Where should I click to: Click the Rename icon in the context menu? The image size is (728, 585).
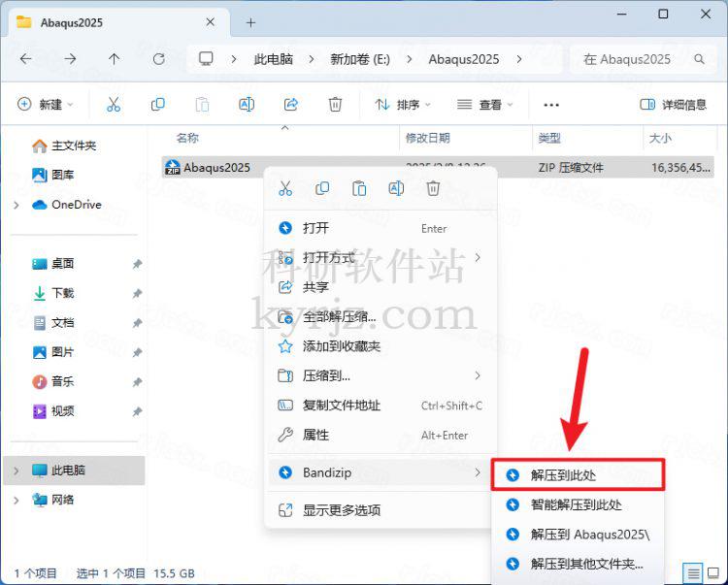click(396, 189)
